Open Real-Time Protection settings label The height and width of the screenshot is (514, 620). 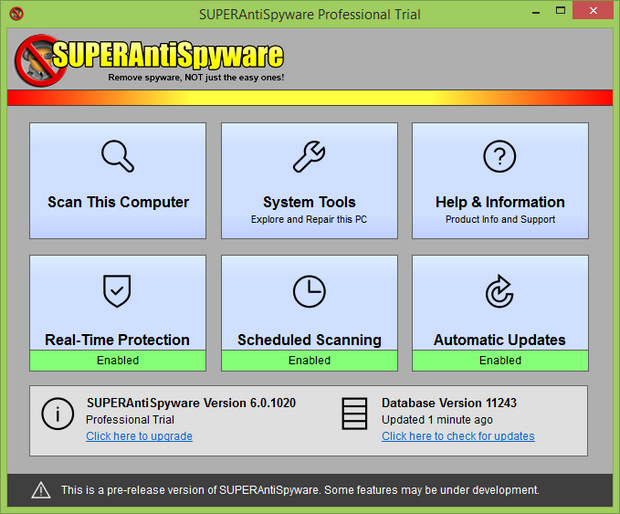coord(117,340)
